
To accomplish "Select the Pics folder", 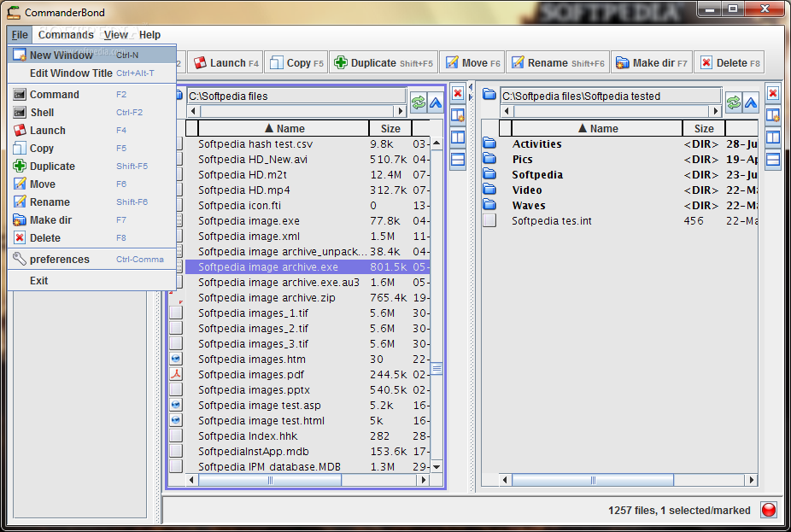I will point(619,160).
